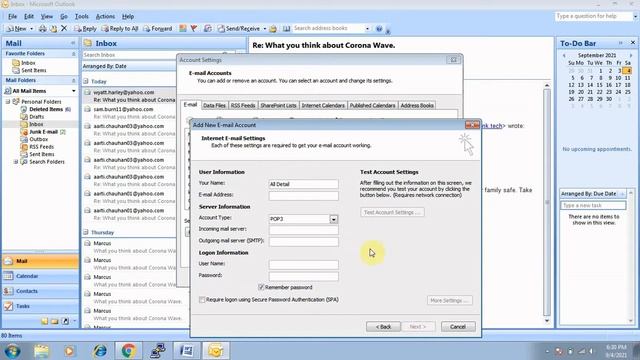Click the New mail toolbar button

(x=17, y=29)
